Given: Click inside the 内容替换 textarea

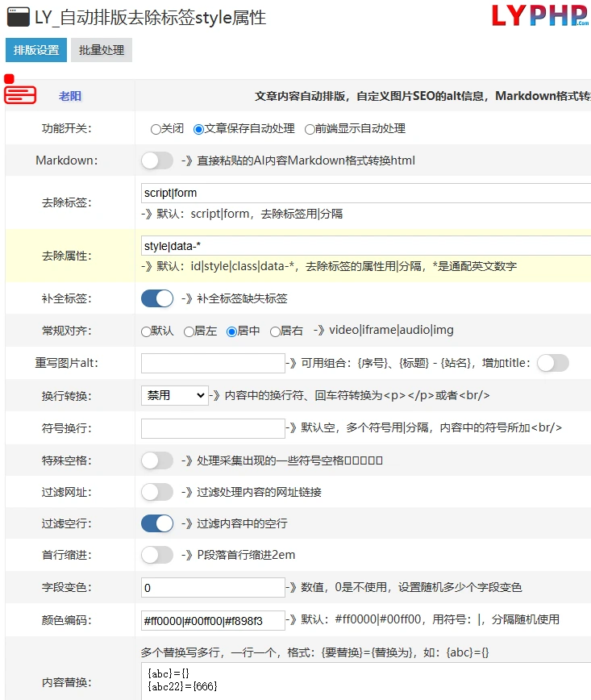Looking at the screenshot, I should [x=366, y=681].
